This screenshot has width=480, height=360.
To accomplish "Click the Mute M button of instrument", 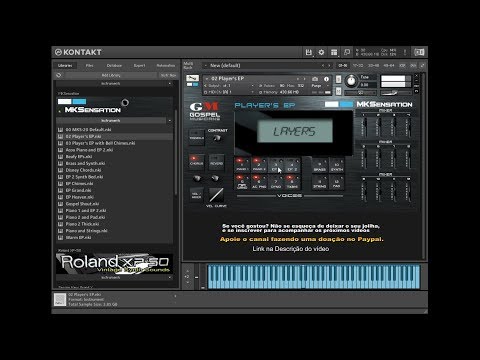I will click(x=338, y=91).
